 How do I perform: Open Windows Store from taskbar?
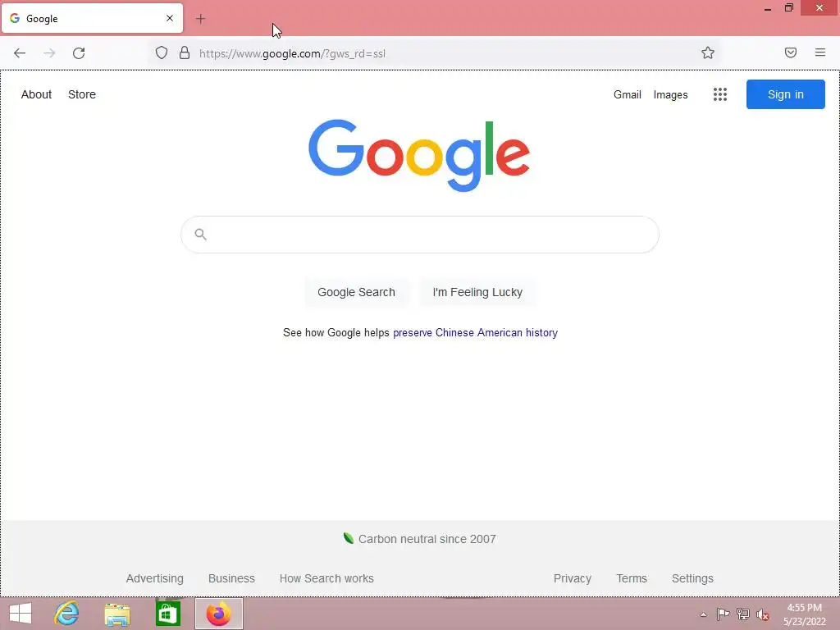click(x=167, y=614)
